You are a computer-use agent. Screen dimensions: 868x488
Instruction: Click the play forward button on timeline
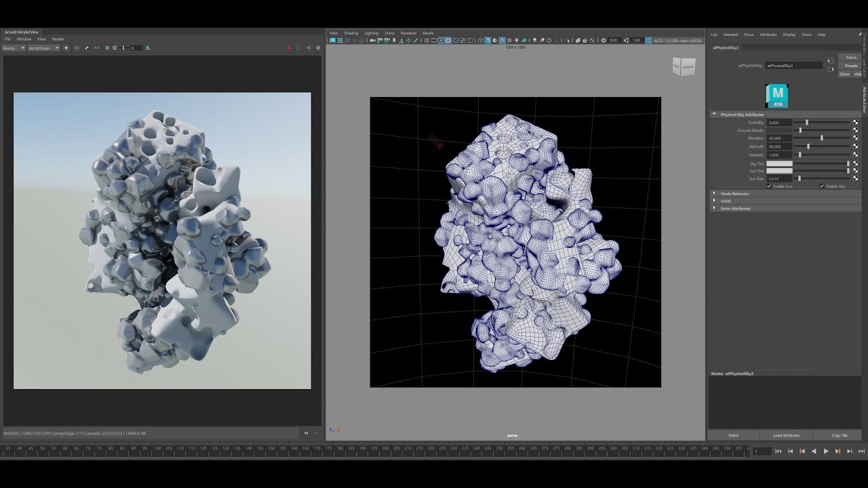(826, 451)
